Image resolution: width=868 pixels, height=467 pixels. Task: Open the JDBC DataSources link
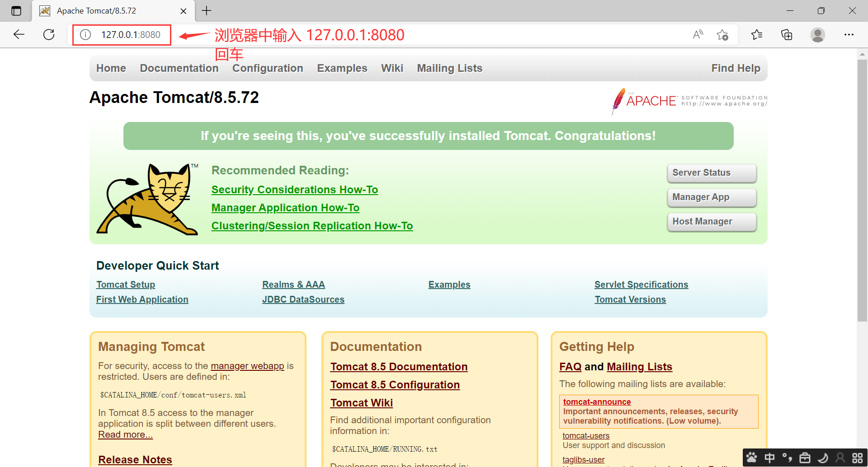[x=303, y=299]
